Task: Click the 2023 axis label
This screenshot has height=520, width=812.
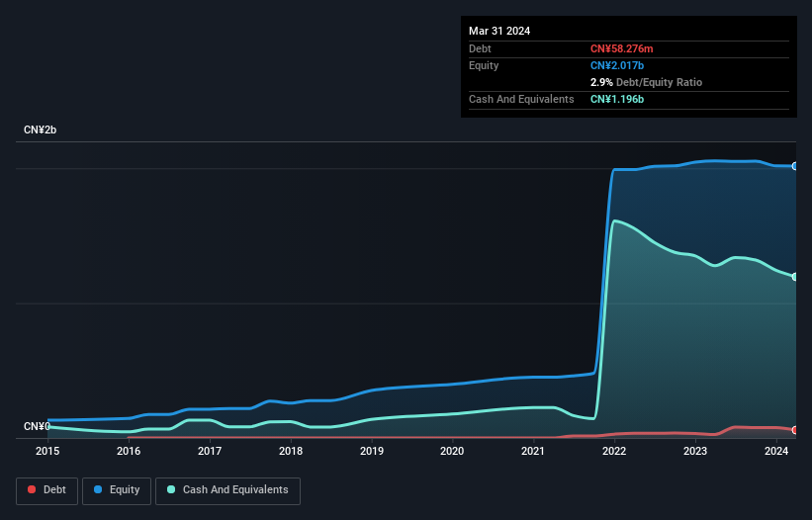Action: tap(695, 451)
